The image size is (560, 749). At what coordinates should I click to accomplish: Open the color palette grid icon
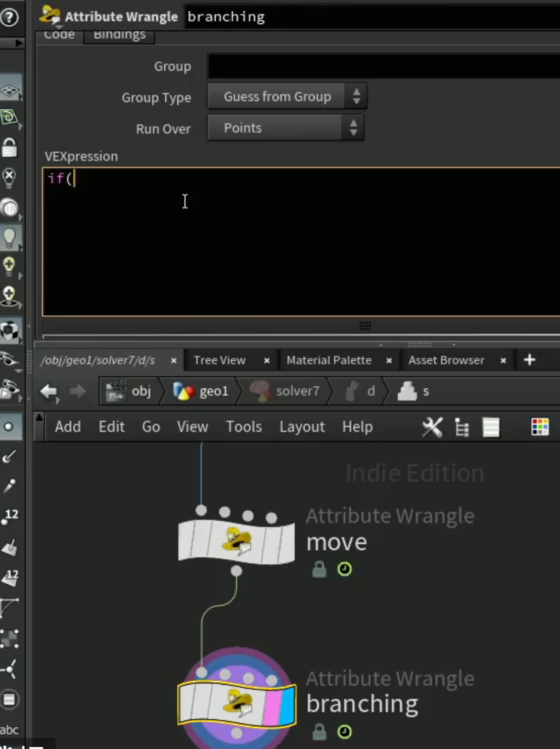tap(540, 427)
